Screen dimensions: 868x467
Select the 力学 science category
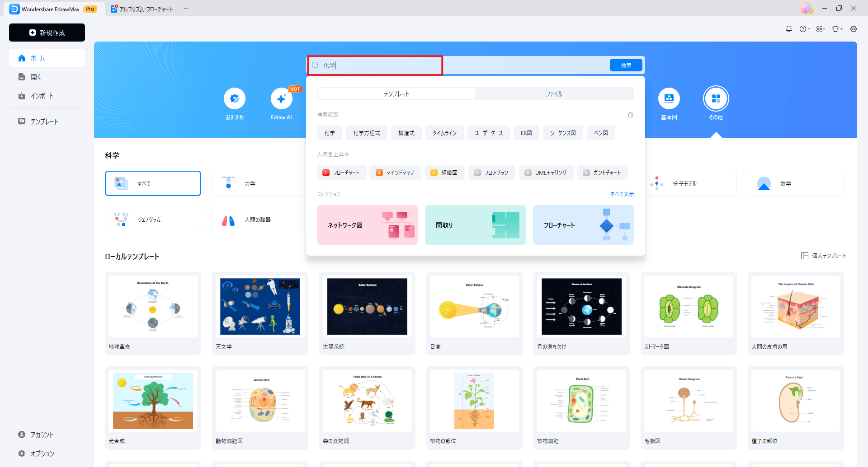pyautogui.click(x=259, y=183)
